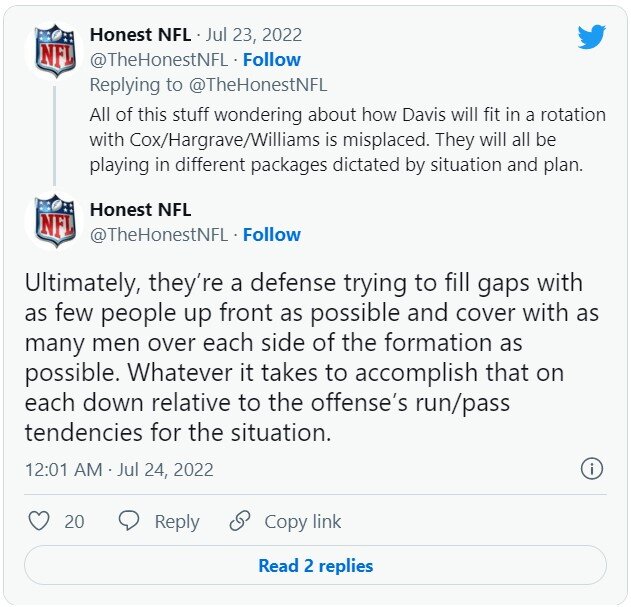Viewport: 631px width, 607px height.
Task: Click the Twitter bird logo
Action: tap(592, 37)
